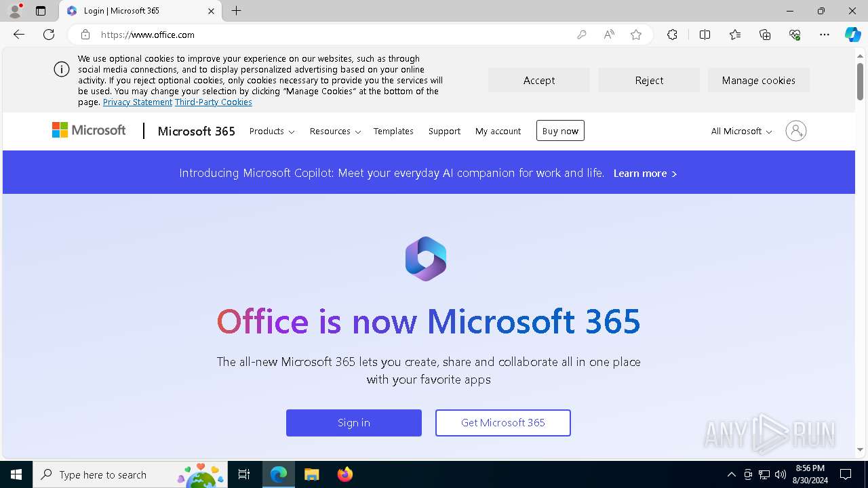Click the taskbar search box

click(x=130, y=474)
